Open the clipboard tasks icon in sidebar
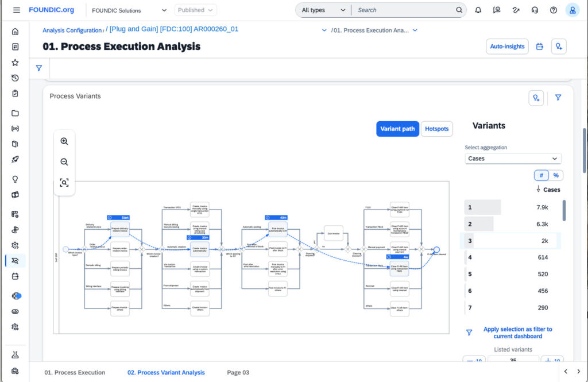588x382 pixels. click(x=15, y=93)
